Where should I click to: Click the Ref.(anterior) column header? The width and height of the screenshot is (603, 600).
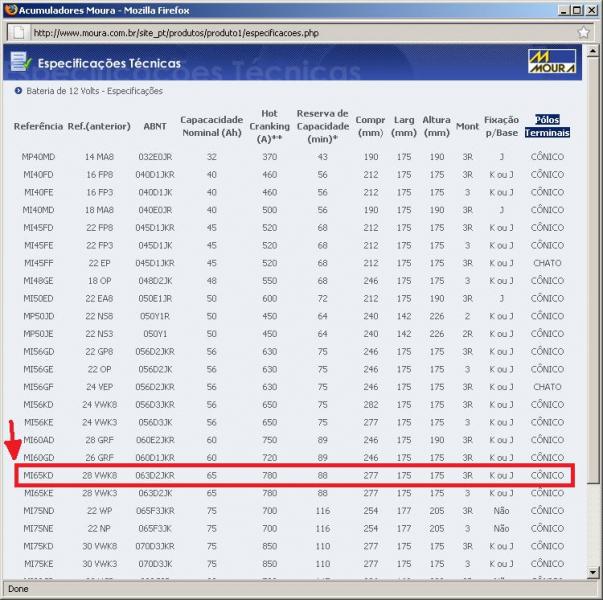coord(99,126)
